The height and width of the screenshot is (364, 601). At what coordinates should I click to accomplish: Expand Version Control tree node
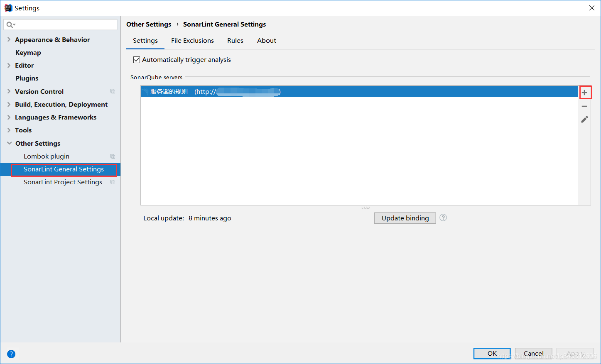pyautogui.click(x=9, y=91)
